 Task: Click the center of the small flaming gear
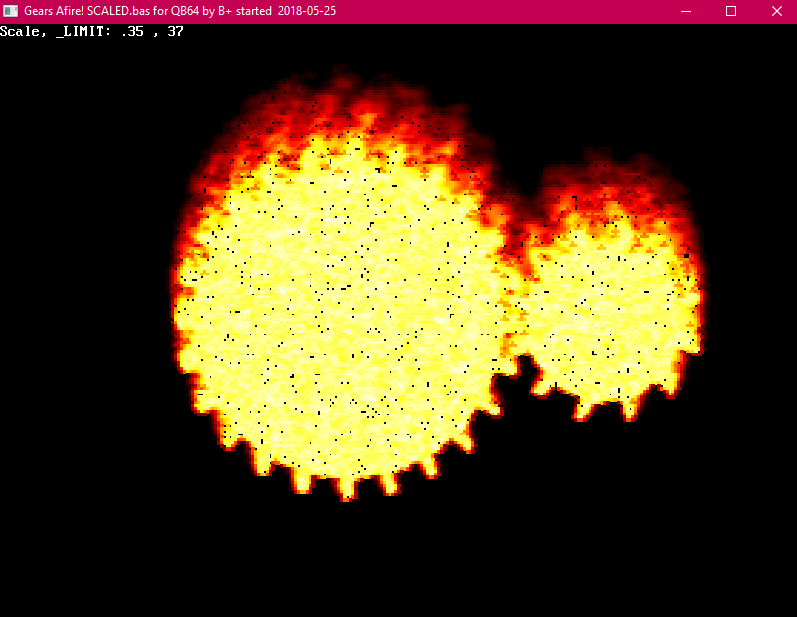pos(605,300)
